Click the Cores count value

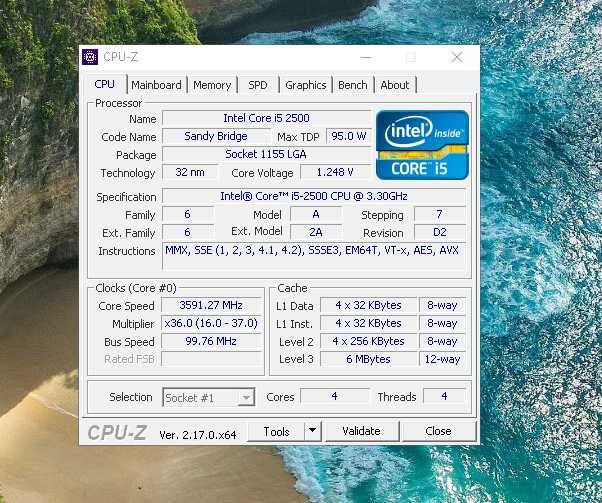click(334, 396)
